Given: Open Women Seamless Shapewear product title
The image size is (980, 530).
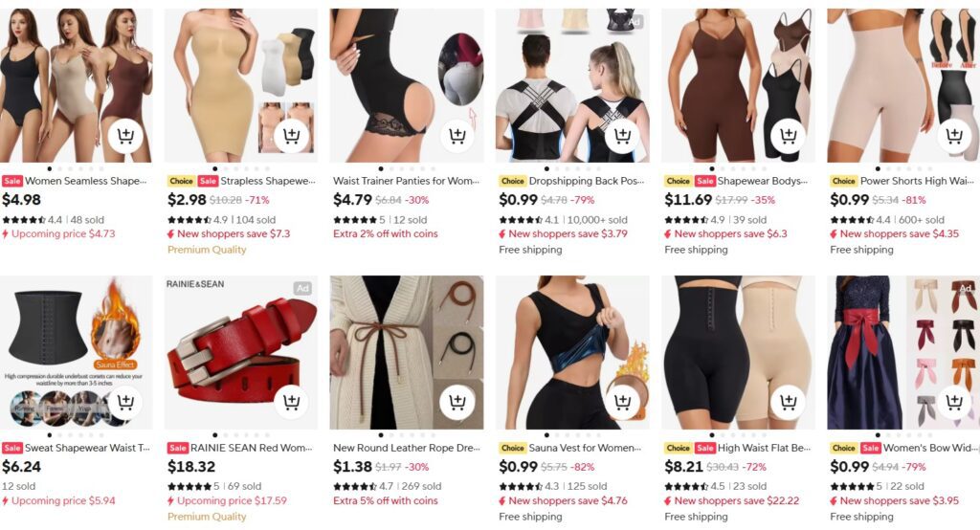Looking at the screenshot, I should pyautogui.click(x=85, y=181).
